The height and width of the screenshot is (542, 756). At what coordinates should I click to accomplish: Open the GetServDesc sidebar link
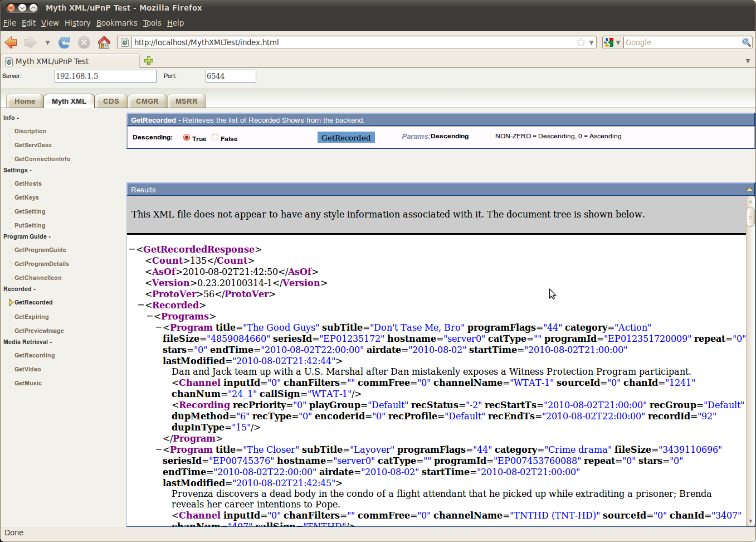click(33, 146)
